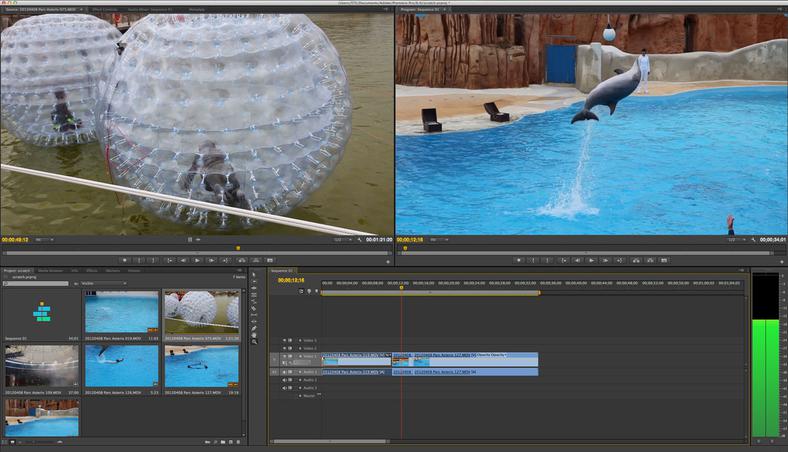788x452 pixels.
Task: Select the Zoom tool in the tools panel
Action: click(x=254, y=342)
